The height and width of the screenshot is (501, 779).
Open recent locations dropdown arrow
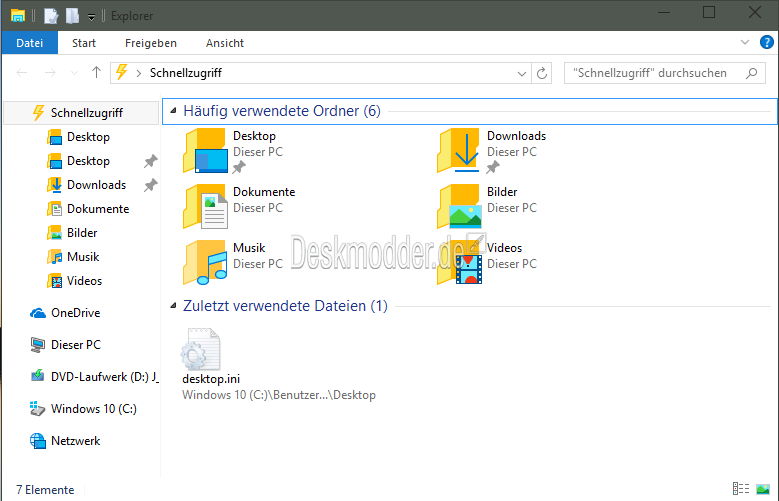(x=74, y=74)
